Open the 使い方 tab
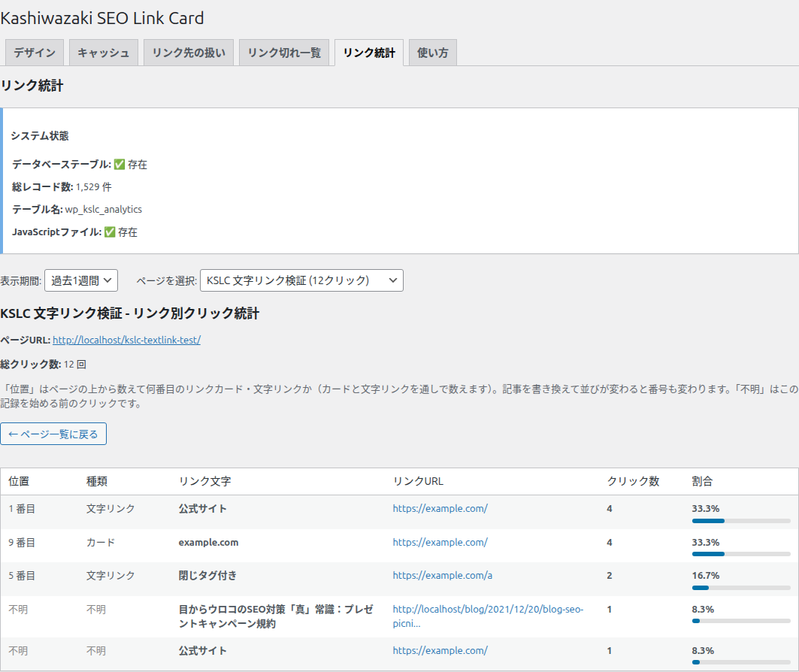 coord(433,53)
